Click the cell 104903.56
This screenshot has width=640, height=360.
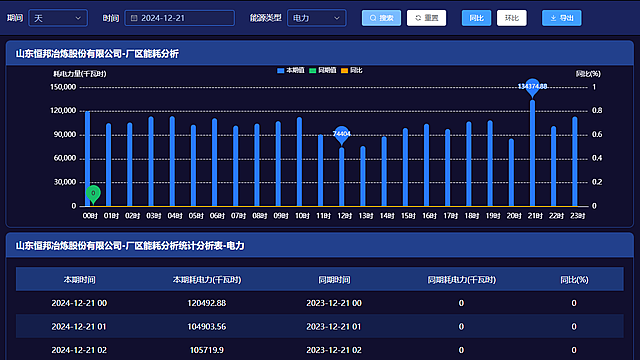point(207,327)
